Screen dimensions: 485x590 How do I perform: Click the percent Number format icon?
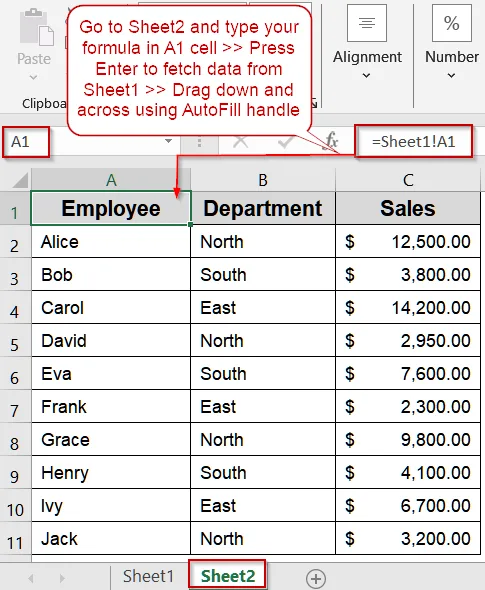coord(452,23)
